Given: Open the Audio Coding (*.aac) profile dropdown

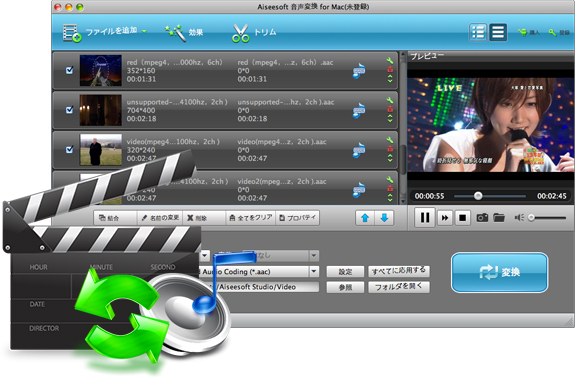Looking at the screenshot, I should (314, 272).
